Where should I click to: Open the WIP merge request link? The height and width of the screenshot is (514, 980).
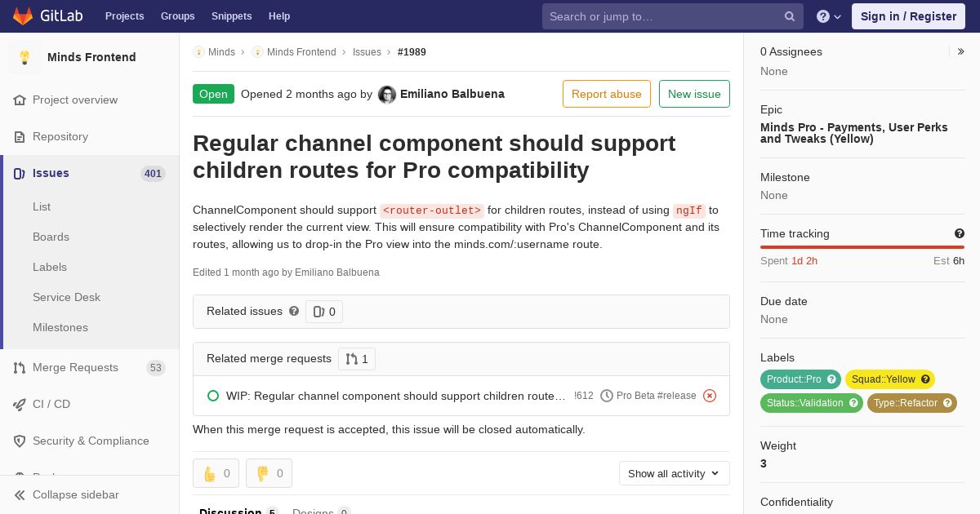[x=396, y=396]
